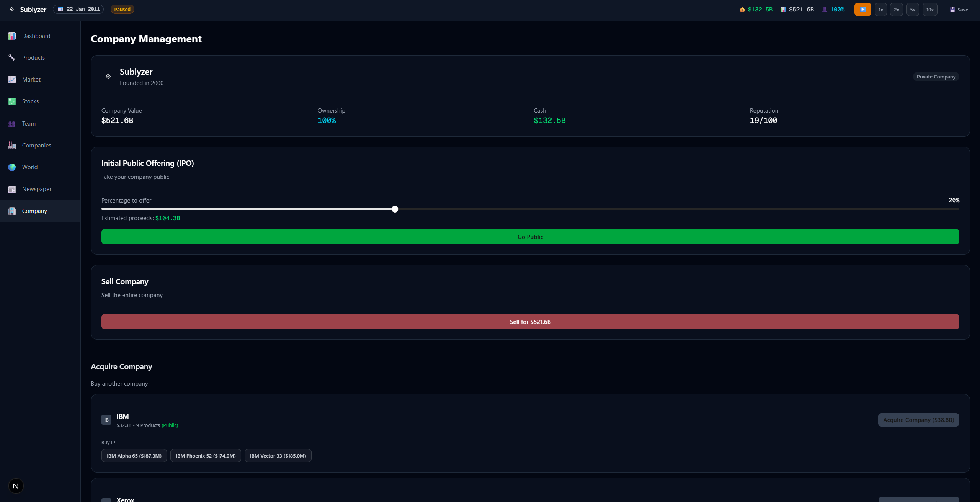Click the IPO percentage slider handle
This screenshot has width=980, height=502.
point(395,209)
